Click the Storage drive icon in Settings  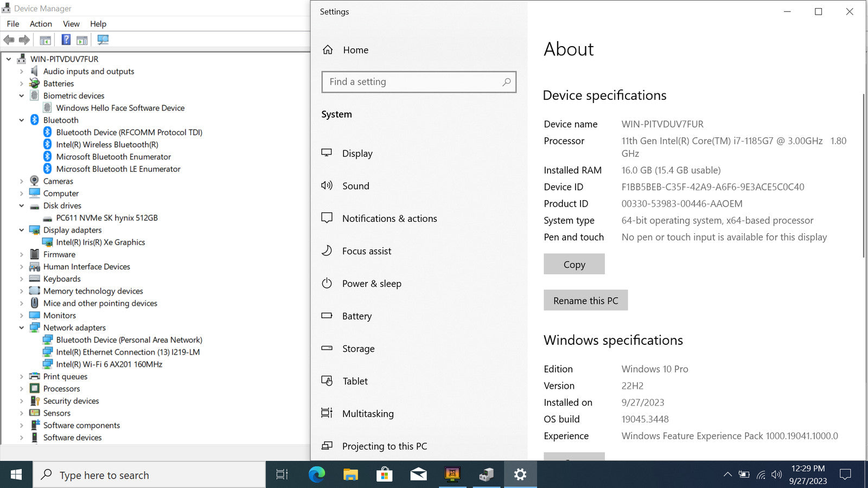[x=327, y=348]
